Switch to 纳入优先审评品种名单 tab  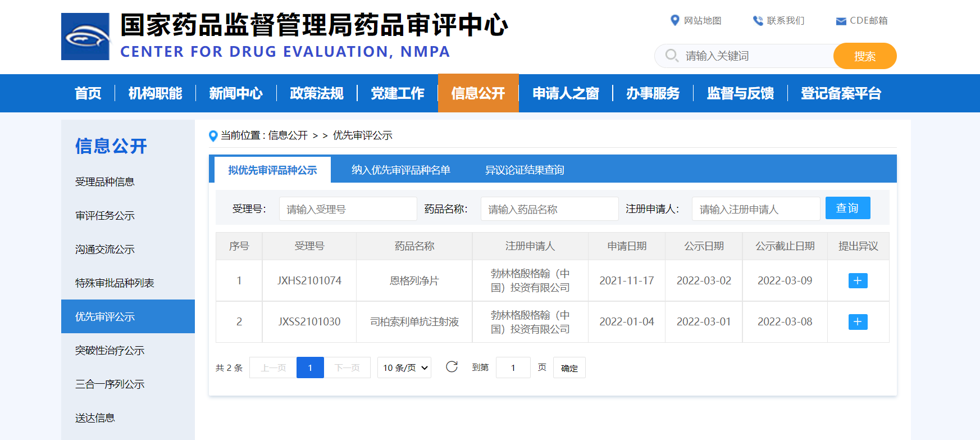[401, 170]
